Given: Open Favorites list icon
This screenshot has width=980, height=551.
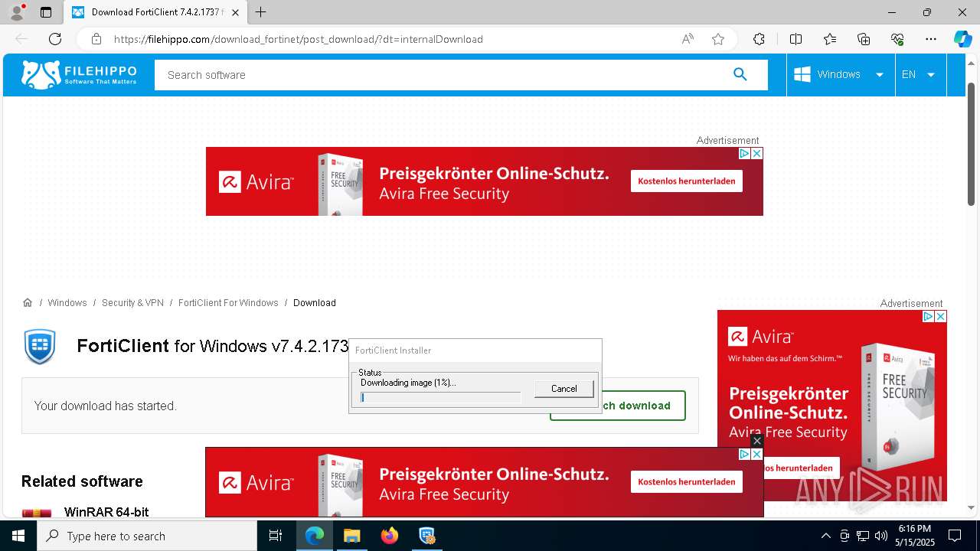Looking at the screenshot, I should pyautogui.click(x=830, y=39).
